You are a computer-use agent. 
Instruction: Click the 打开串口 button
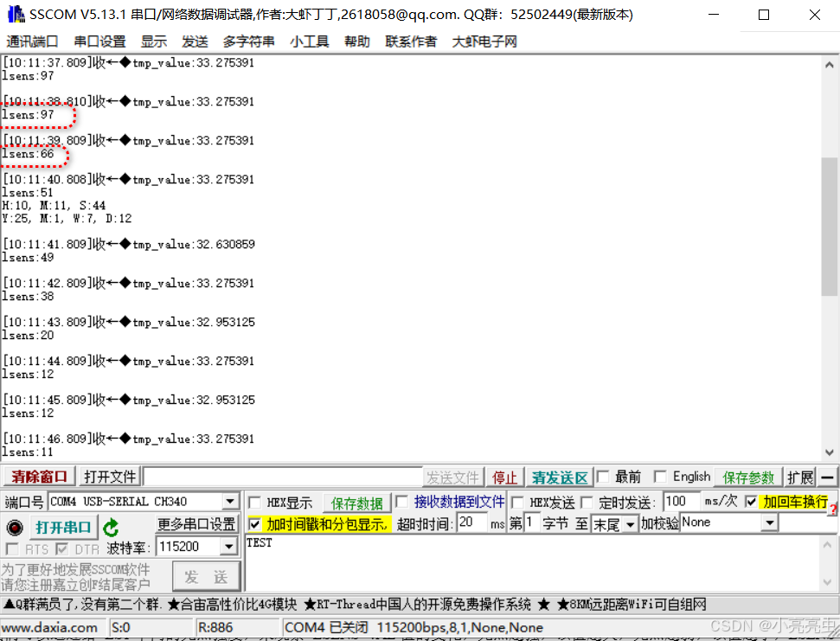64,528
